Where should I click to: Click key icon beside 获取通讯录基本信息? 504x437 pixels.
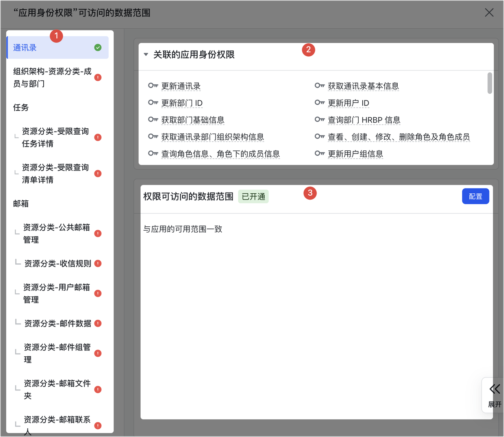coord(319,86)
